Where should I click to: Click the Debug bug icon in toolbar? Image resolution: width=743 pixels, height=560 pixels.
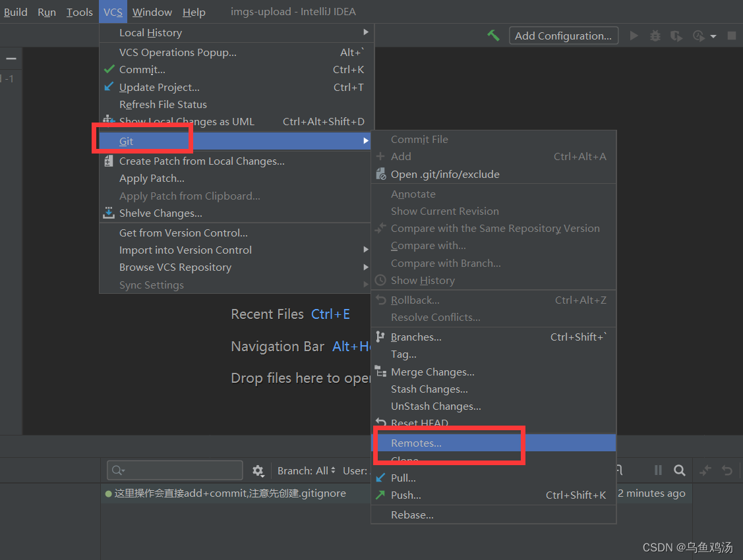655,36
